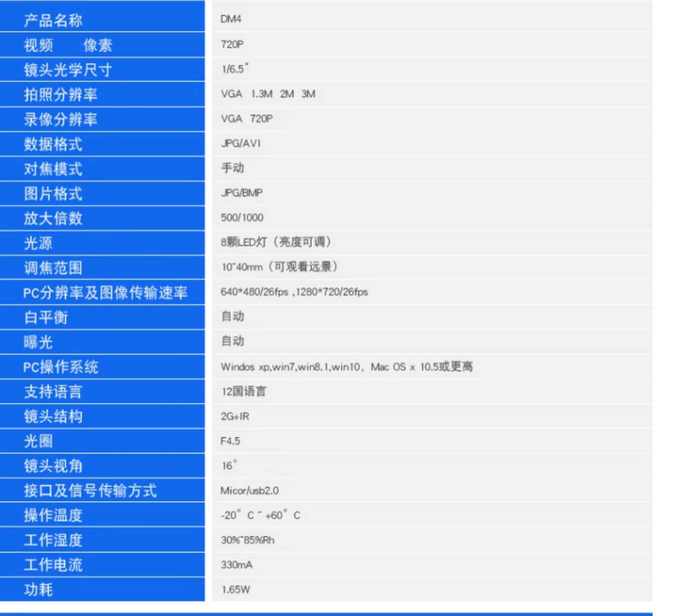The image size is (687, 616).
Task: Select the 自动 value in the 白平衡 row
Action: pyautogui.click(x=233, y=316)
